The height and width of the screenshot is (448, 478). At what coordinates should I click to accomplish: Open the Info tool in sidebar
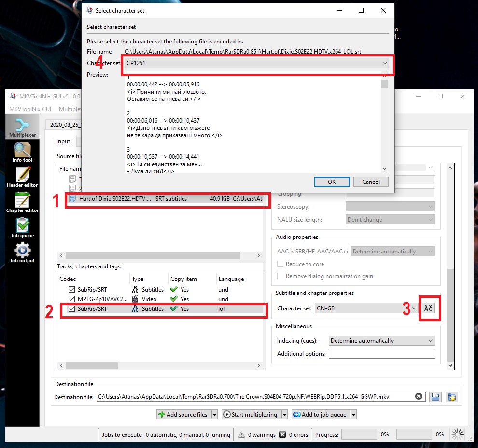coord(22,153)
